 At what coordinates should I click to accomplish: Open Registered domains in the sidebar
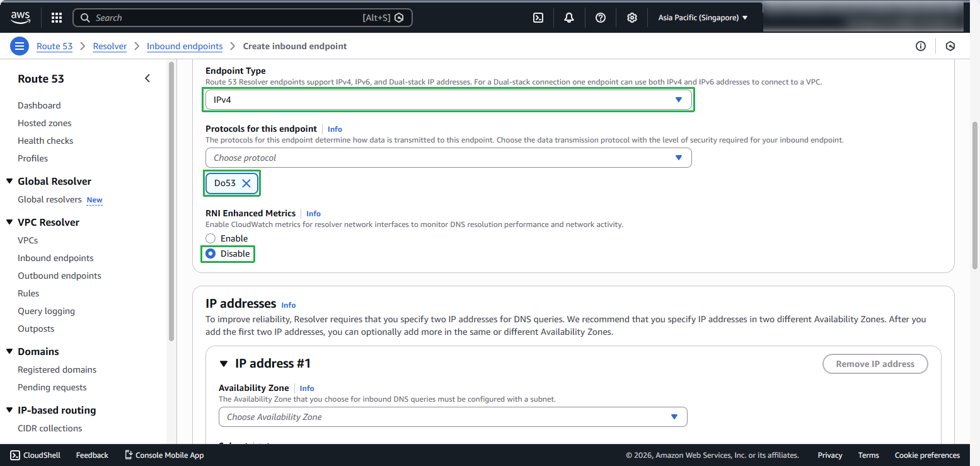coord(57,370)
